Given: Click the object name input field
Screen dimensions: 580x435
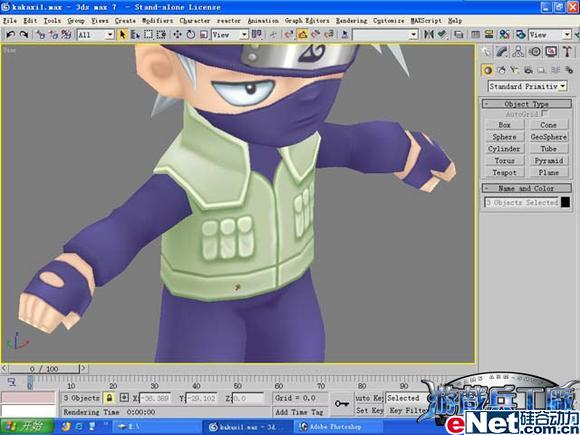Looking at the screenshot, I should [521, 203].
